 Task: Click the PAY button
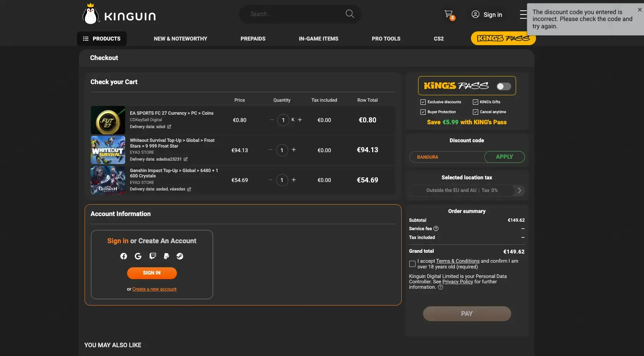point(467,314)
